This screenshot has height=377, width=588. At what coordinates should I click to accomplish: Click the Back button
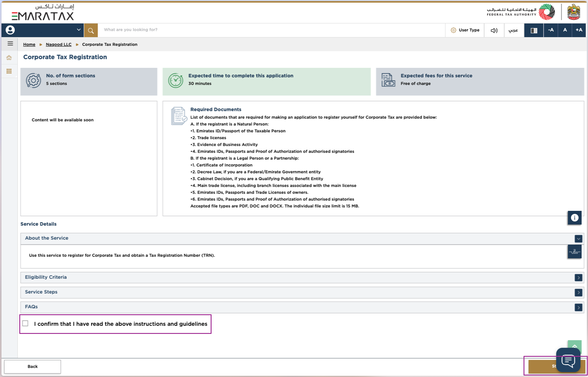point(32,366)
